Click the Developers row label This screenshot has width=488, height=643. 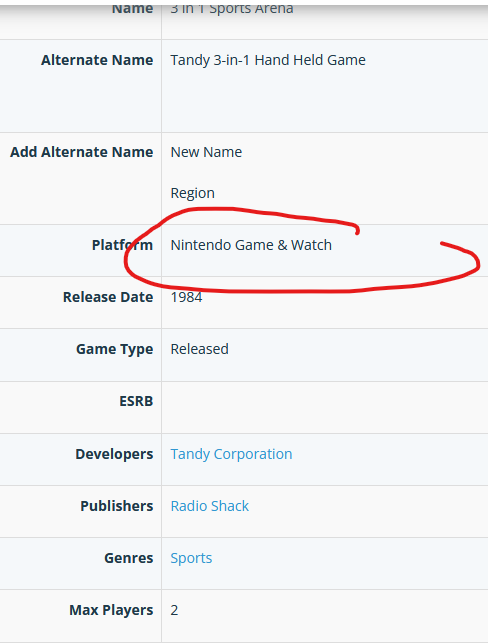114,454
